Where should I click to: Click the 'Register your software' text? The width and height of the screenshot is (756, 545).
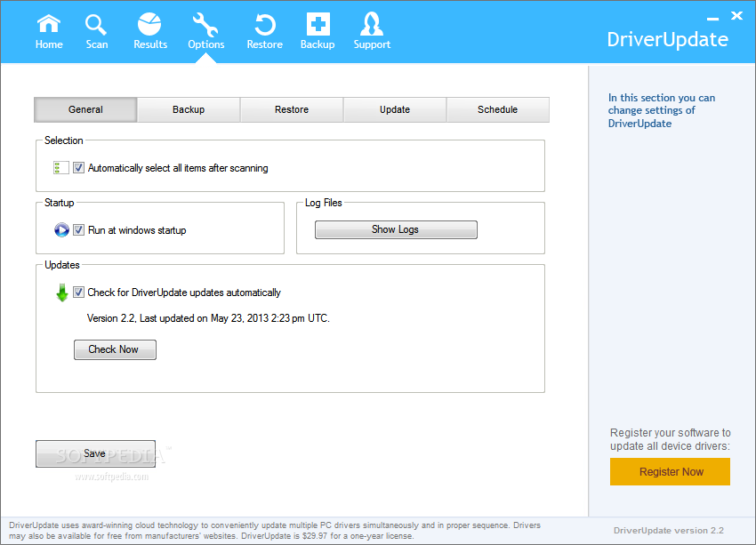coord(671,439)
